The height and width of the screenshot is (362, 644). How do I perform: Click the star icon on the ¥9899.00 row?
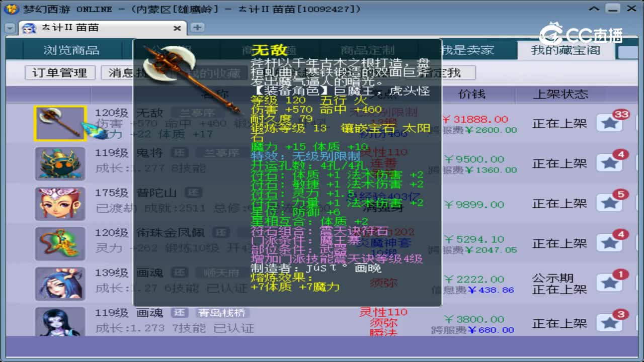click(610, 203)
